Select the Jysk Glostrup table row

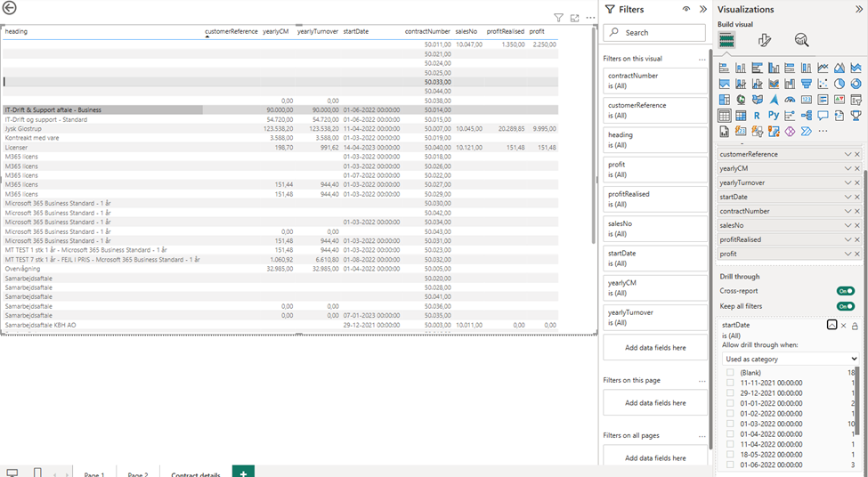280,129
